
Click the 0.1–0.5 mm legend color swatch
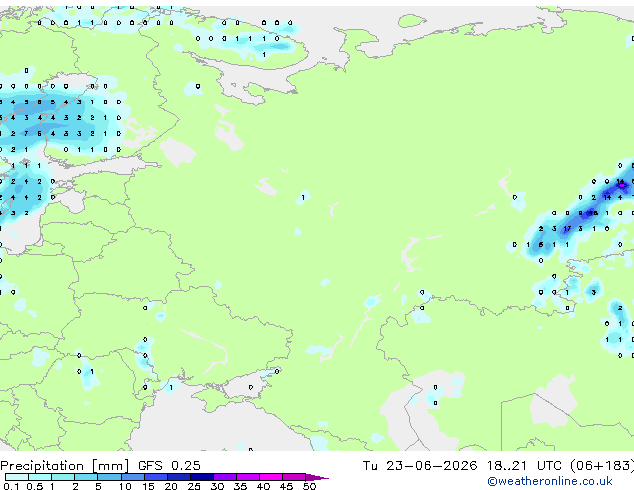coord(17,477)
